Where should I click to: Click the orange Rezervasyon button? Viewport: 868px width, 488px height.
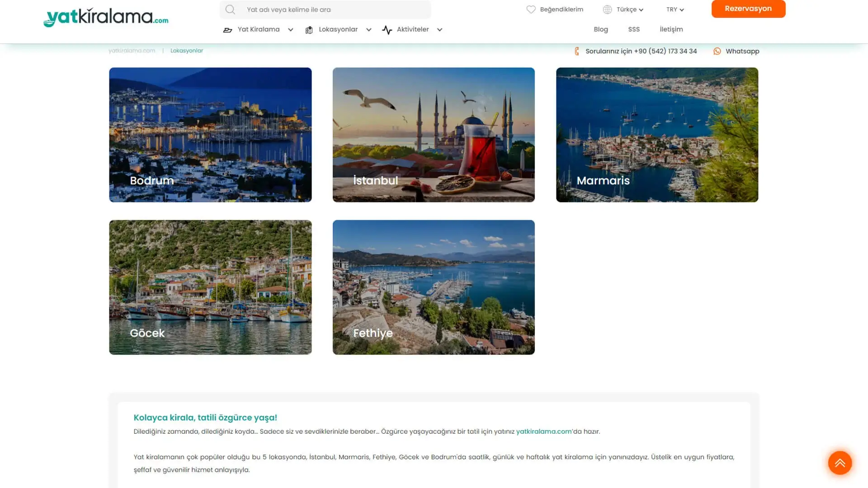(x=748, y=9)
